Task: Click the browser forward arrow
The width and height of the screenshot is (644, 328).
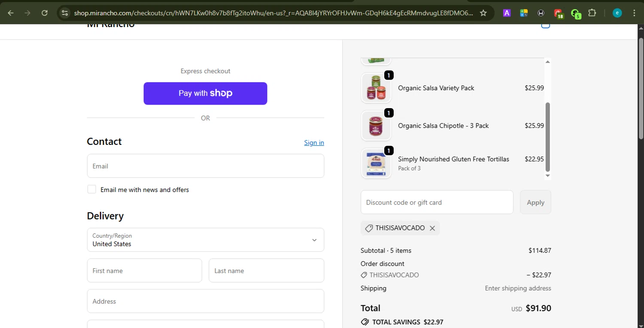Action: 27,13
